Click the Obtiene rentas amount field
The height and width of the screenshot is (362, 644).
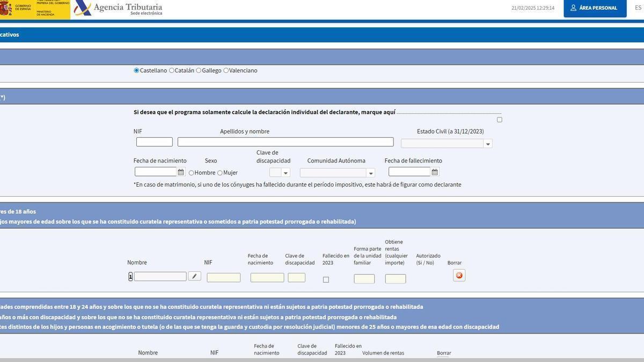coord(394,278)
